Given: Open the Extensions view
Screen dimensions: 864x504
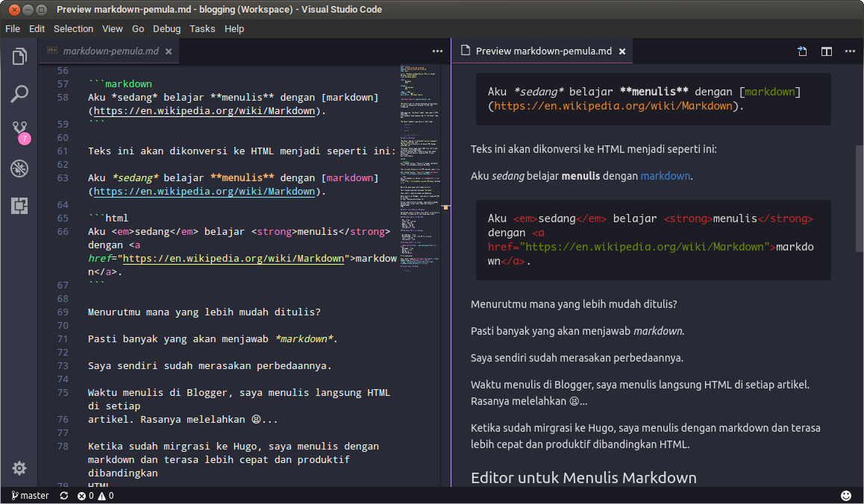Looking at the screenshot, I should 19,206.
